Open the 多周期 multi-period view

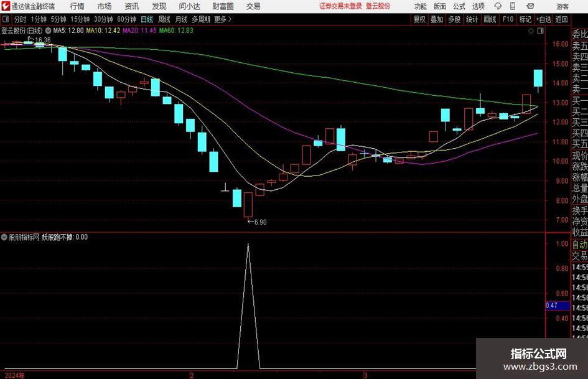(201, 19)
